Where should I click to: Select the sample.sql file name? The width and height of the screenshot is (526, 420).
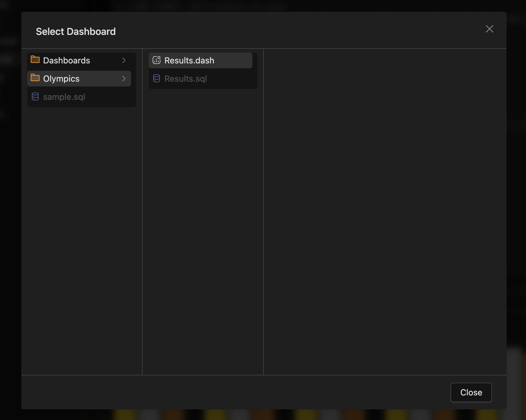click(x=64, y=97)
